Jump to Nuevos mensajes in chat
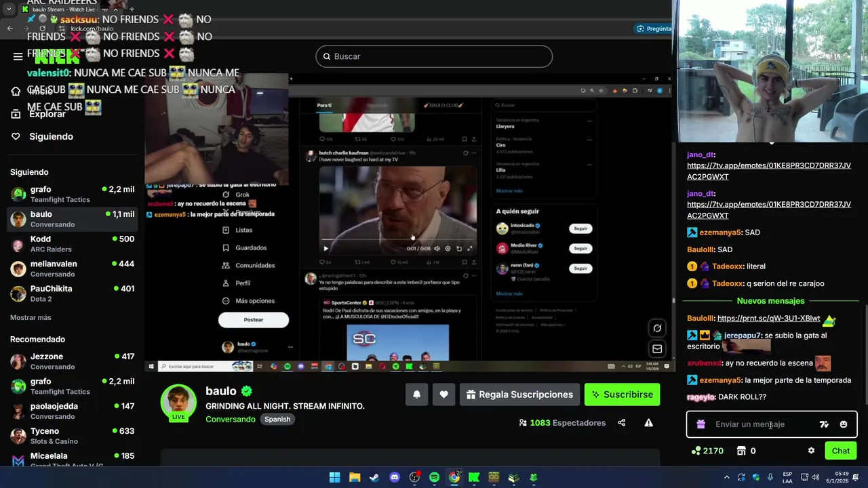The image size is (868, 488). click(770, 301)
